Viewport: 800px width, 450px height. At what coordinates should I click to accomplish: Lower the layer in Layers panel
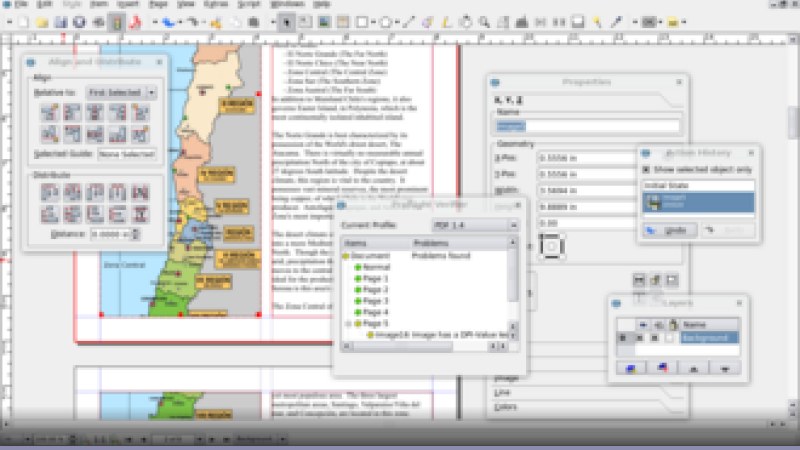[x=725, y=368]
